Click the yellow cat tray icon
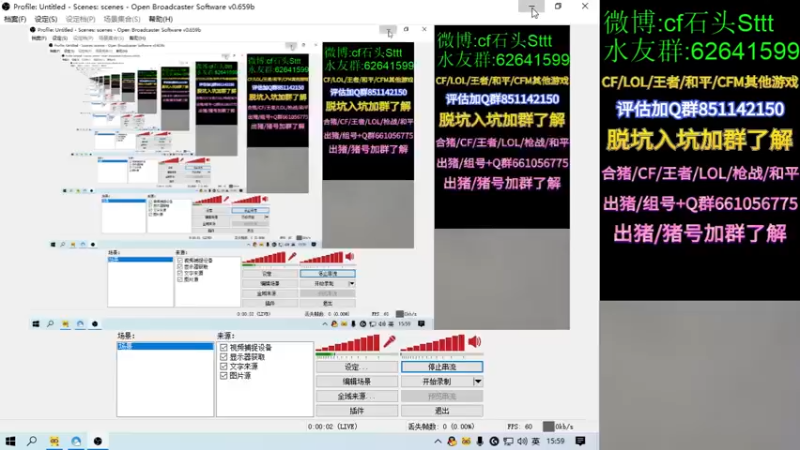800x450 pixels. (466, 441)
